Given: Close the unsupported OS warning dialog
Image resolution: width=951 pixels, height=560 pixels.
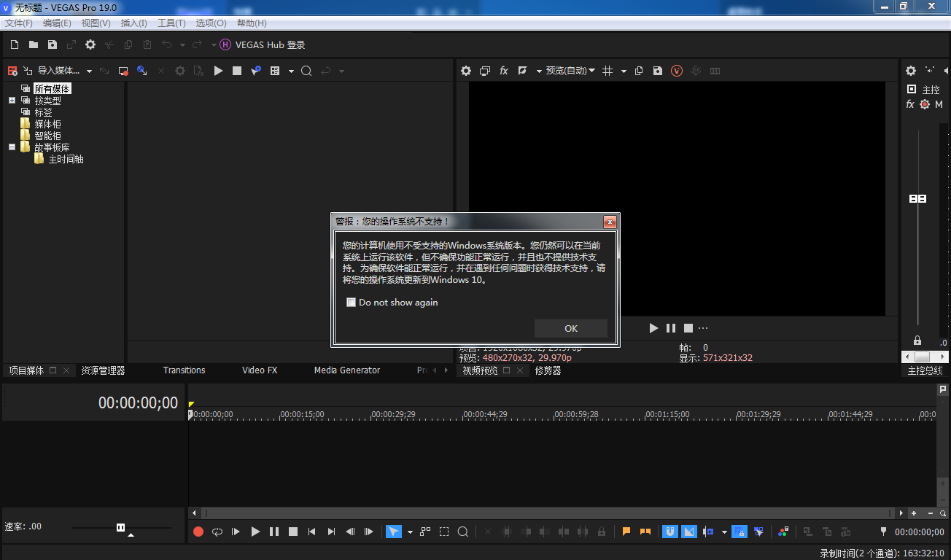Looking at the screenshot, I should pos(610,222).
